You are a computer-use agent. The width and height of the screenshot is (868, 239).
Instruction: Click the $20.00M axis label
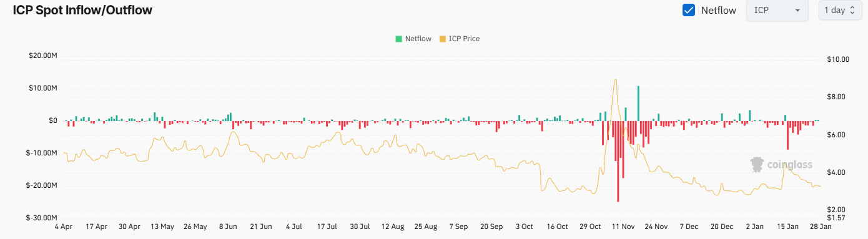pyautogui.click(x=43, y=56)
